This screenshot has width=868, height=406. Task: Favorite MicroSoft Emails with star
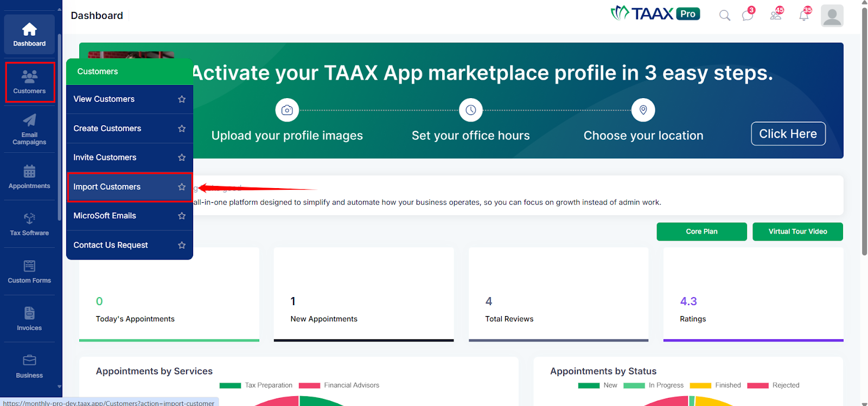click(182, 216)
